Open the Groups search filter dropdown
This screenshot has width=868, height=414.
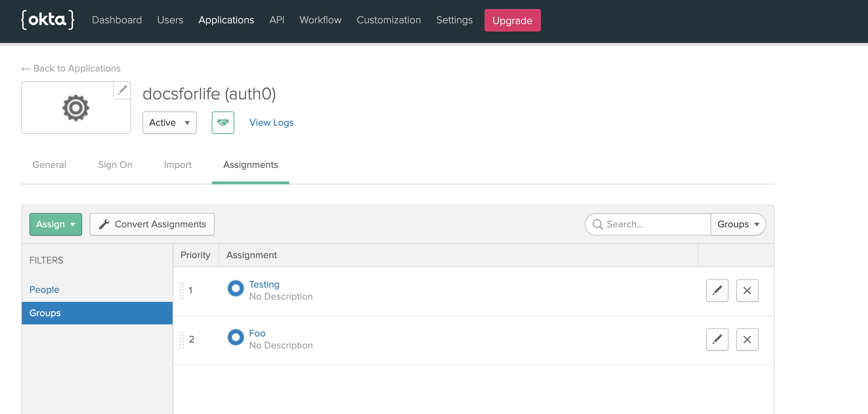tap(738, 224)
